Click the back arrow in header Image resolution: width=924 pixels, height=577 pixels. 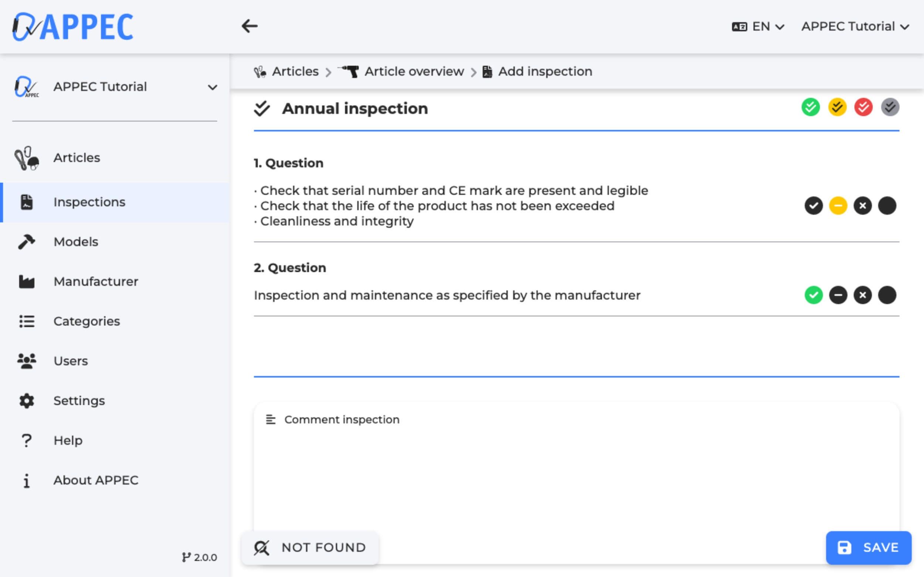[249, 26]
